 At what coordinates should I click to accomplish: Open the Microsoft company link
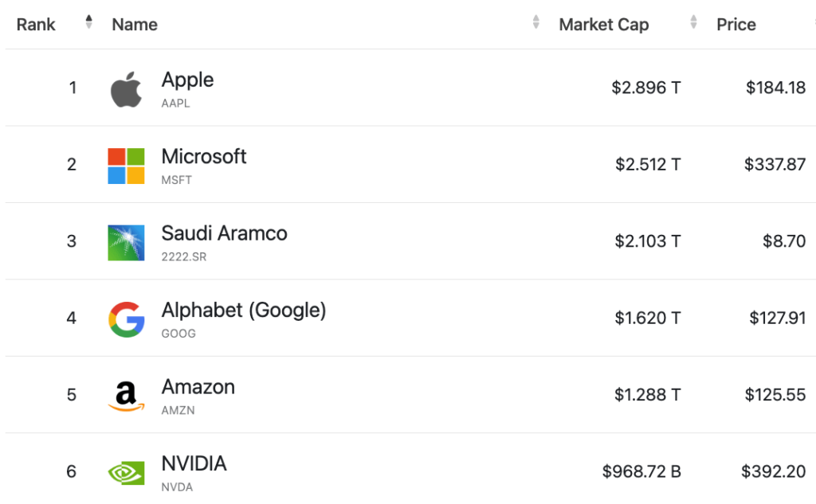click(203, 156)
